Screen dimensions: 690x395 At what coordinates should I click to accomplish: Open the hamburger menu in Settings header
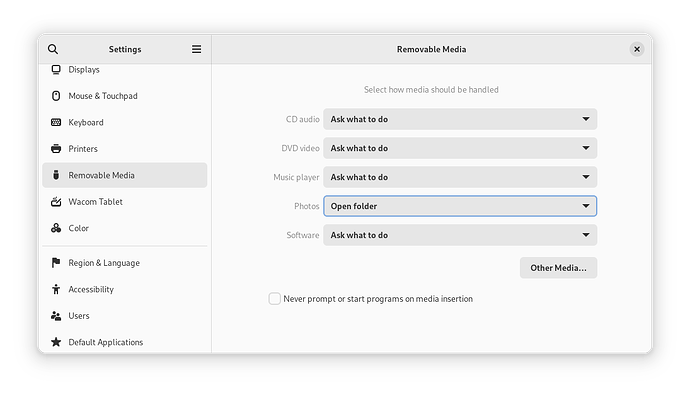pyautogui.click(x=196, y=49)
